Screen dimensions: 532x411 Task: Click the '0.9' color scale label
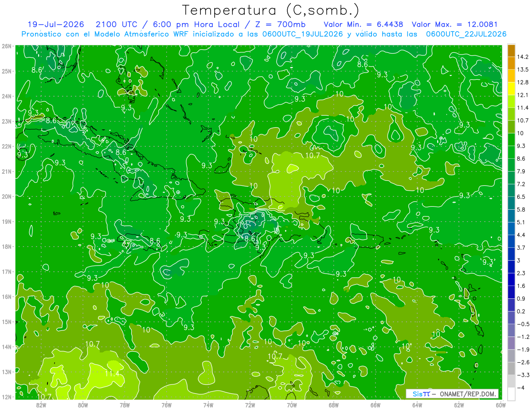(x=521, y=298)
